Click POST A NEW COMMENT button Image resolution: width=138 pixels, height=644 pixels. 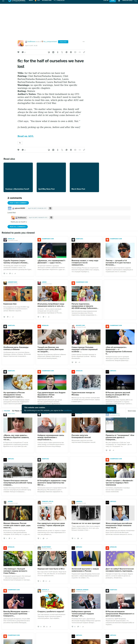tap(18, 203)
